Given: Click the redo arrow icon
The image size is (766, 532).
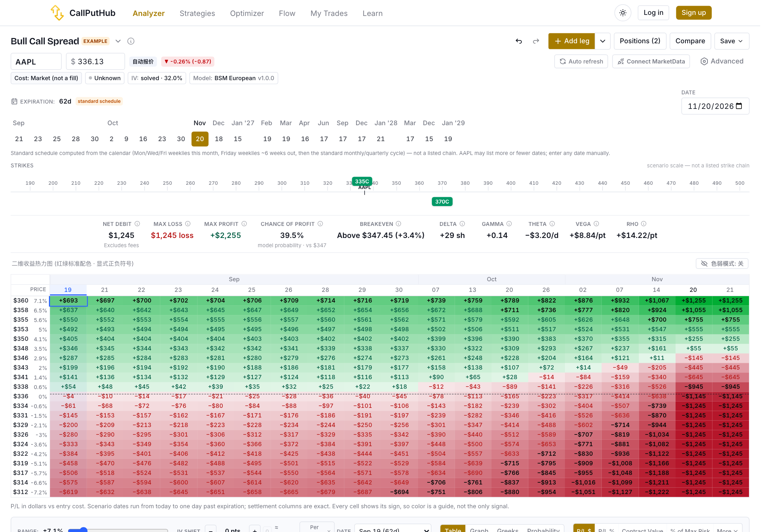Looking at the screenshot, I should (536, 41).
